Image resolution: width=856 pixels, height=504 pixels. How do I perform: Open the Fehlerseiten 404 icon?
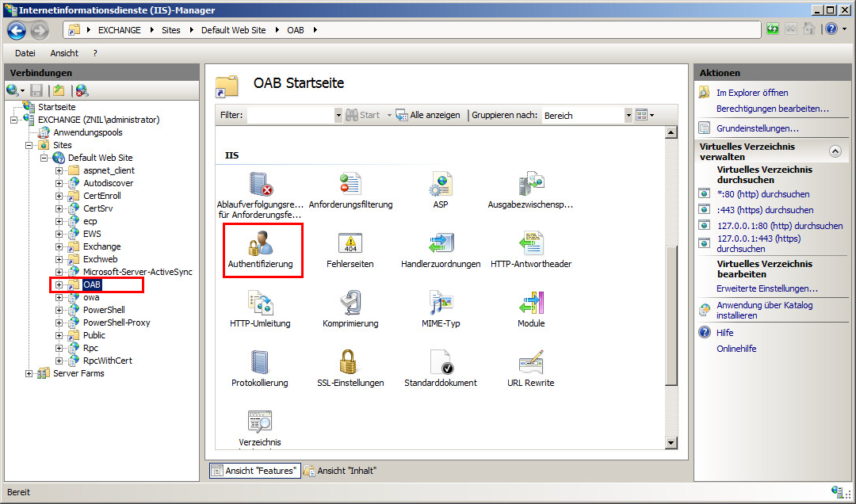350,244
